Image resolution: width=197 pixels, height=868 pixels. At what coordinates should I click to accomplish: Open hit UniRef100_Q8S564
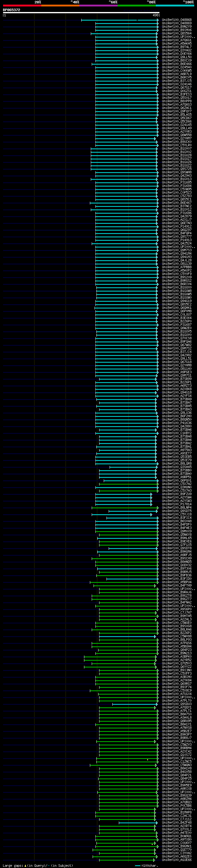[x=177, y=33]
